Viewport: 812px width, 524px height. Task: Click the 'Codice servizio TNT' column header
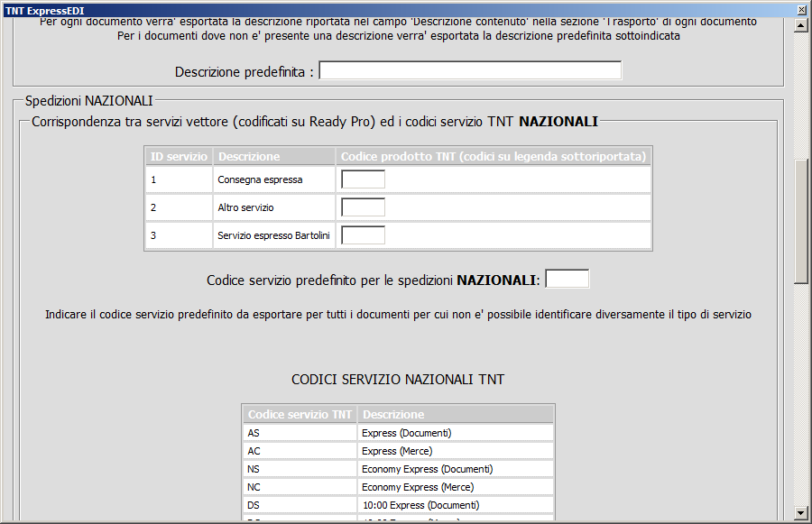[x=300, y=414]
